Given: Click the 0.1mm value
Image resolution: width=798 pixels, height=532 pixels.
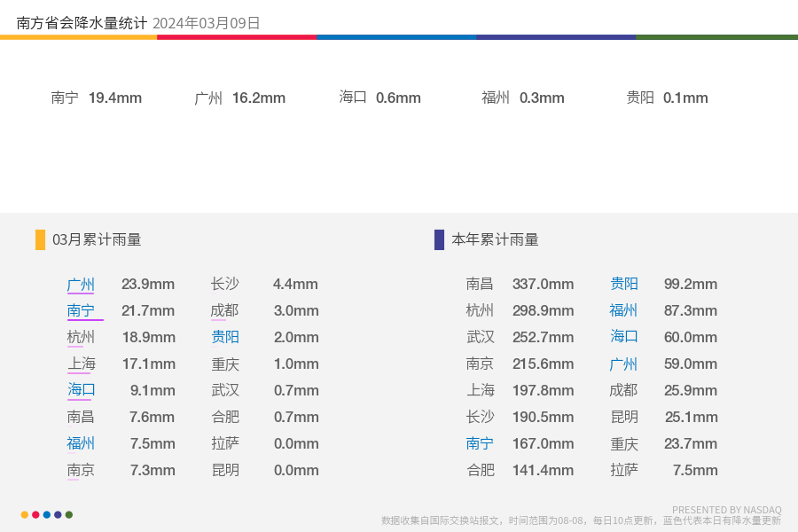Looking at the screenshot, I should 685,98.
